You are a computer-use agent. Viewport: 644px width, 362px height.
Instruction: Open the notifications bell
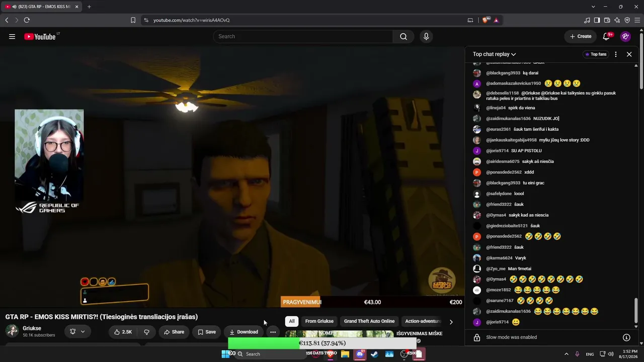(606, 36)
